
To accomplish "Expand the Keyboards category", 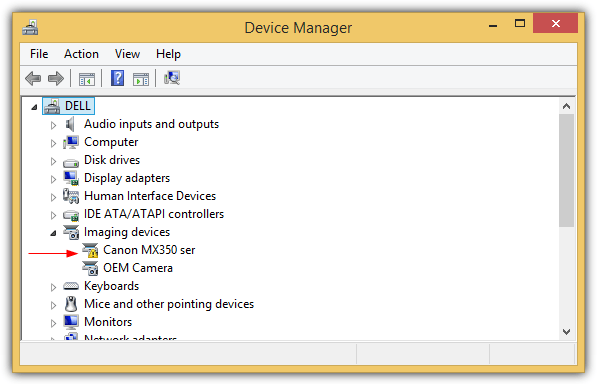I will point(53,287).
